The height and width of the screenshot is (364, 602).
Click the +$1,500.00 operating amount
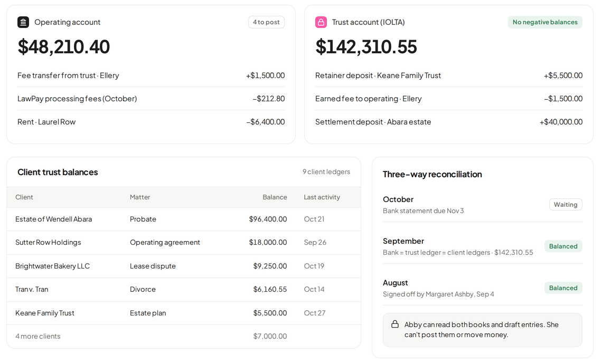click(x=265, y=75)
